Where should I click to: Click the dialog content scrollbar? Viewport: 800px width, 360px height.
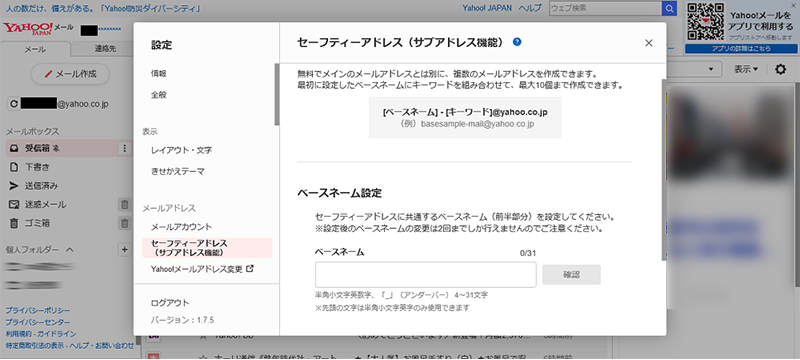(x=664, y=170)
